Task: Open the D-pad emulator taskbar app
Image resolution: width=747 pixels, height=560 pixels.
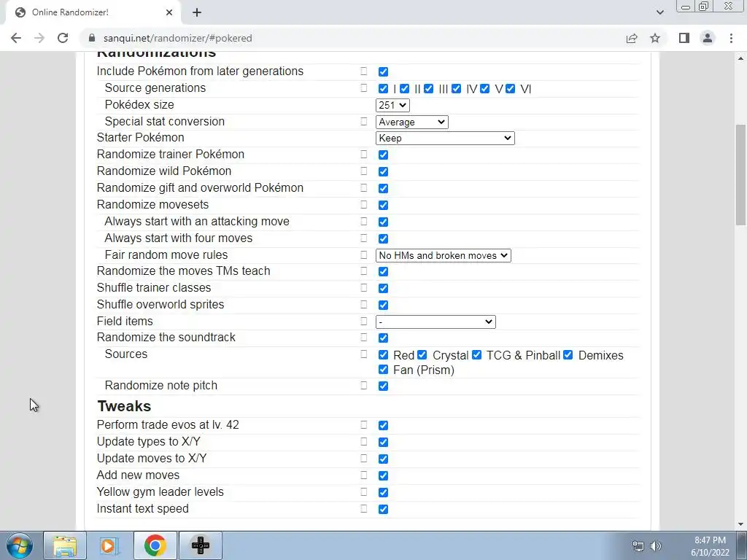Action: (200, 545)
